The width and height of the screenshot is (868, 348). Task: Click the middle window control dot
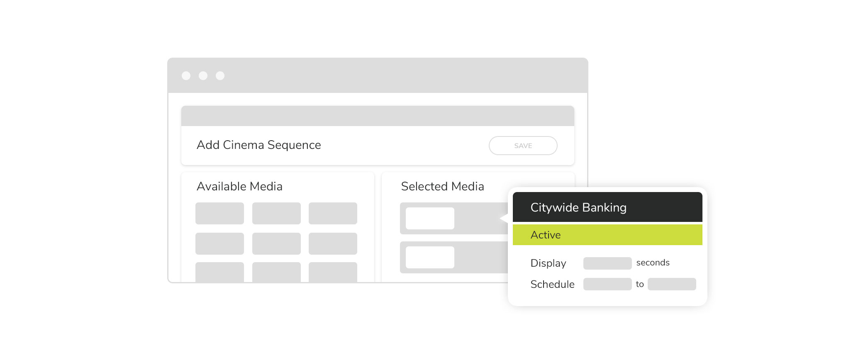pos(203,75)
